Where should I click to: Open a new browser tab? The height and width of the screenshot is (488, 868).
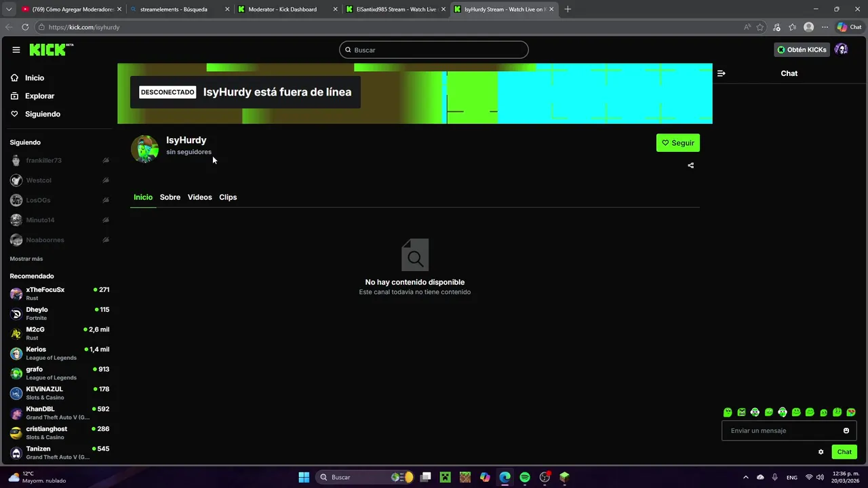coord(568,9)
